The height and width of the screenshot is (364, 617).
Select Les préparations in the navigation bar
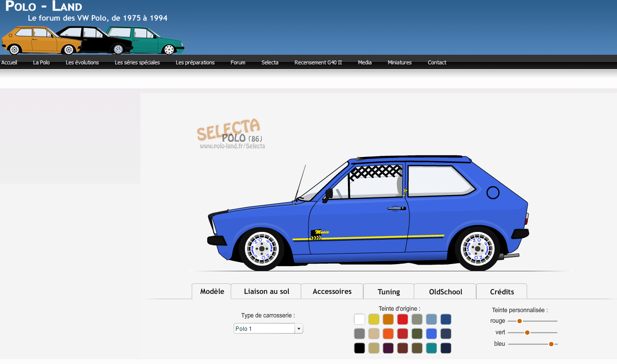click(195, 62)
